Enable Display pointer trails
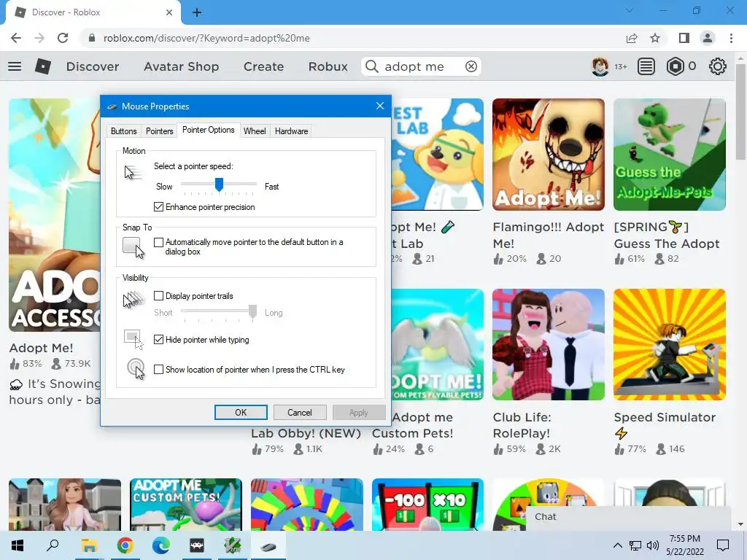The height and width of the screenshot is (560, 747). click(158, 296)
